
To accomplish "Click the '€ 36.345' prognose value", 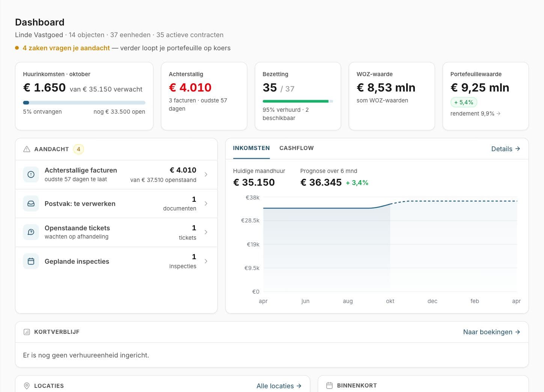I will click(321, 182).
